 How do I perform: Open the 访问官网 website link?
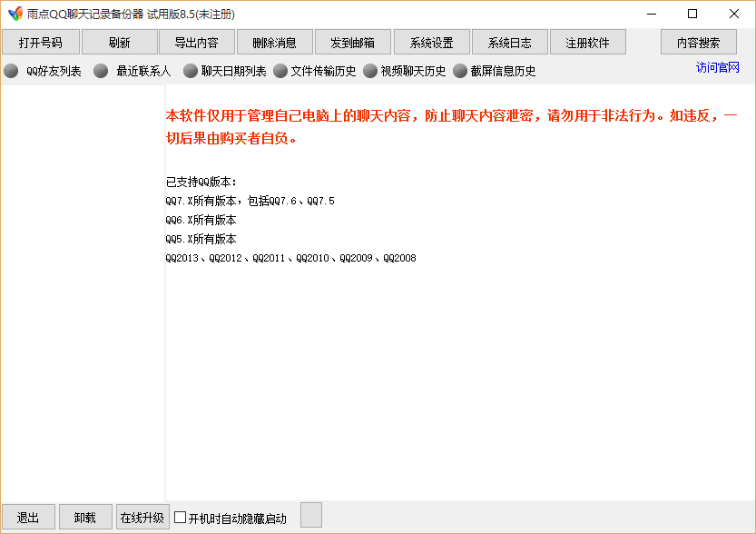717,68
